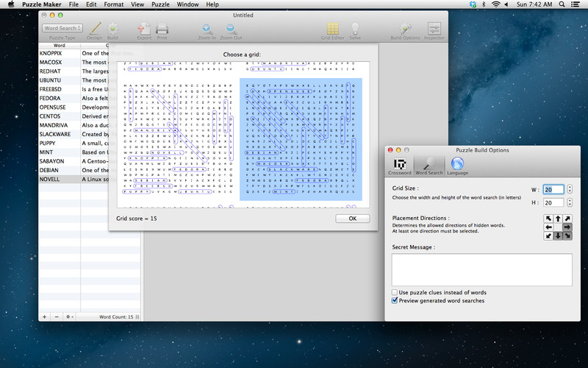This screenshot has height=368, width=588.
Task: Open the Edit menu
Action: point(91,4)
